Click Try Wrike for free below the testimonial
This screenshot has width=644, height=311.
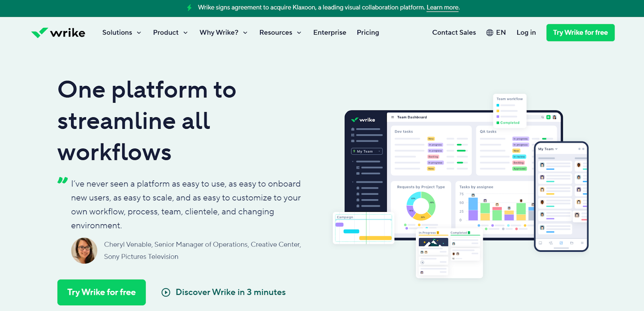click(101, 292)
